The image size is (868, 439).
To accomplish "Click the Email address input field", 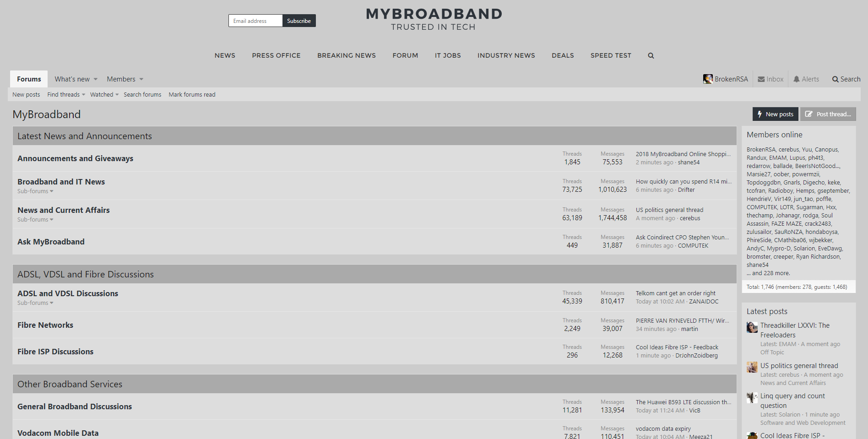I will tap(255, 21).
